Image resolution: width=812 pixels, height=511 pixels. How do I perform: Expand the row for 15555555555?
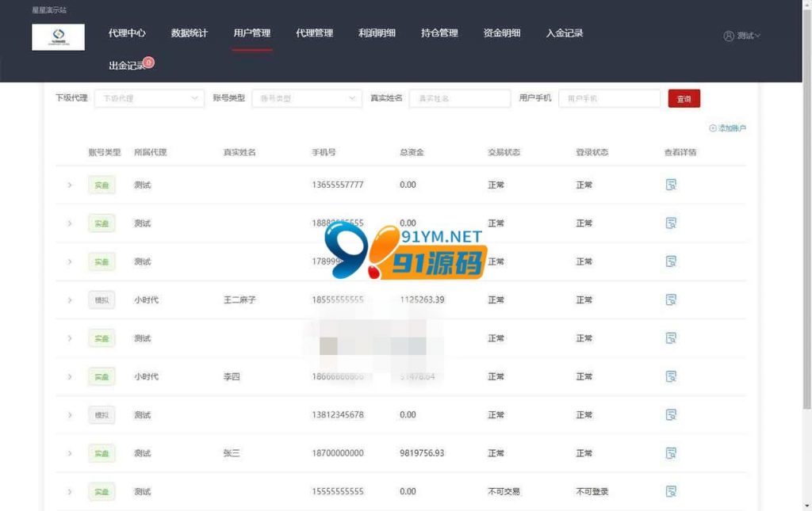tap(70, 491)
